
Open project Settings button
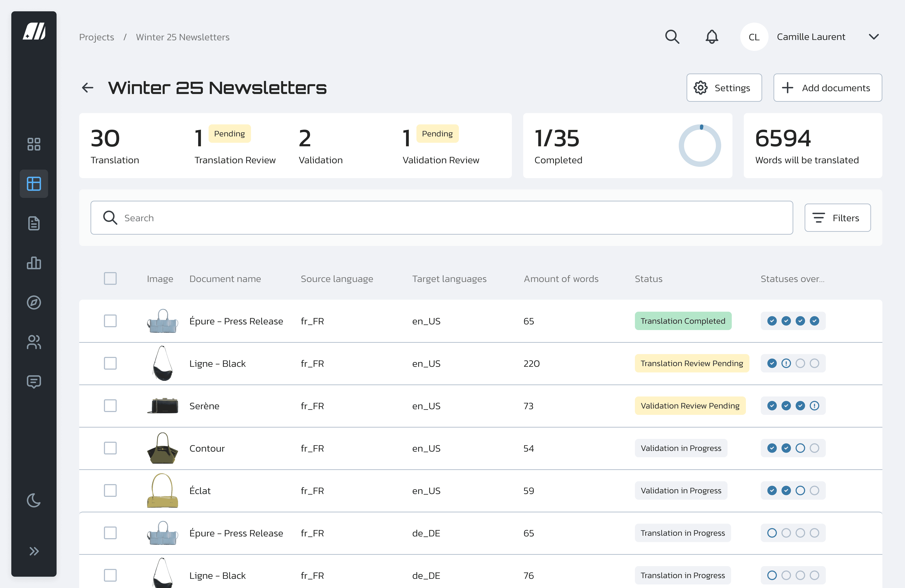click(724, 88)
